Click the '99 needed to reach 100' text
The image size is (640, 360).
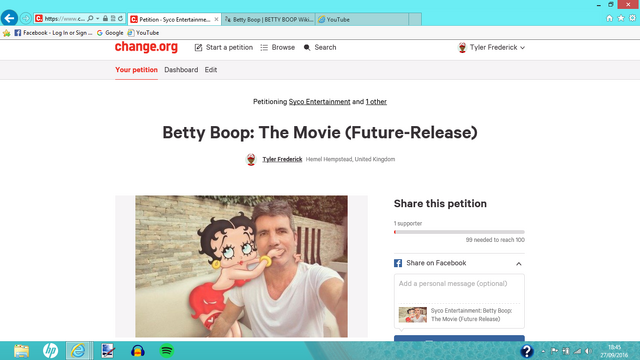(495, 240)
